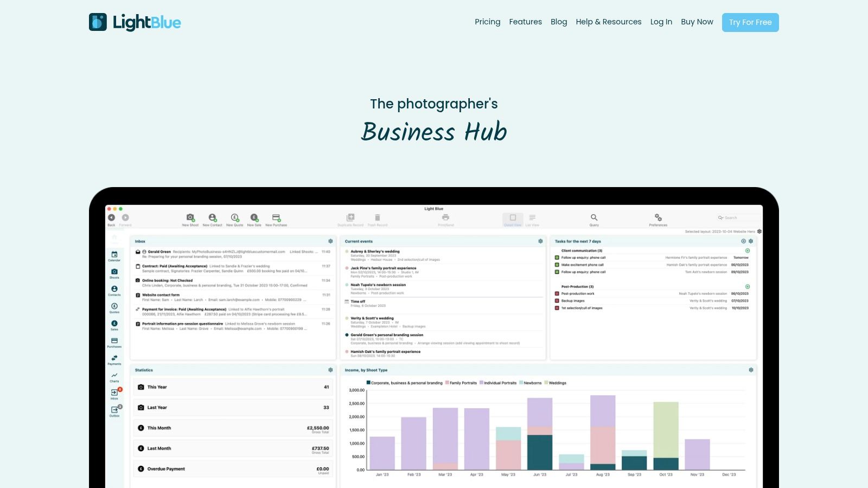Open the Quotes sidebar icon
This screenshot has width=868, height=488.
(114, 308)
